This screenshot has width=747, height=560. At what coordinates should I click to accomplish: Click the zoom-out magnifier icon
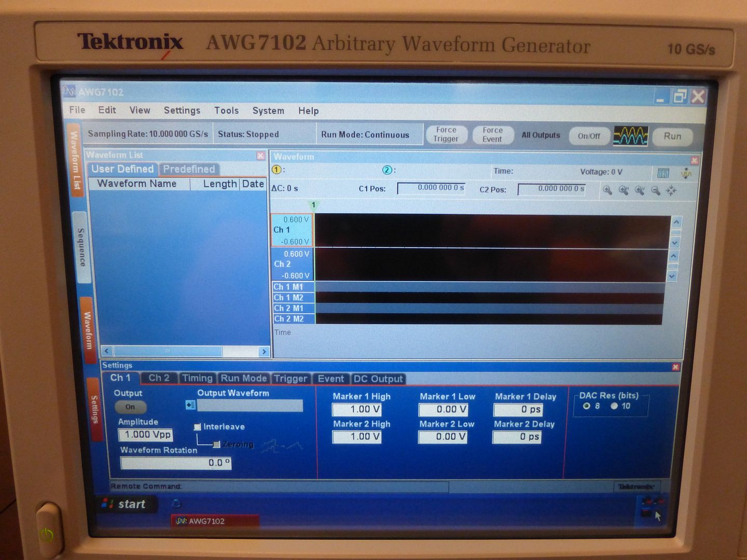tap(656, 190)
